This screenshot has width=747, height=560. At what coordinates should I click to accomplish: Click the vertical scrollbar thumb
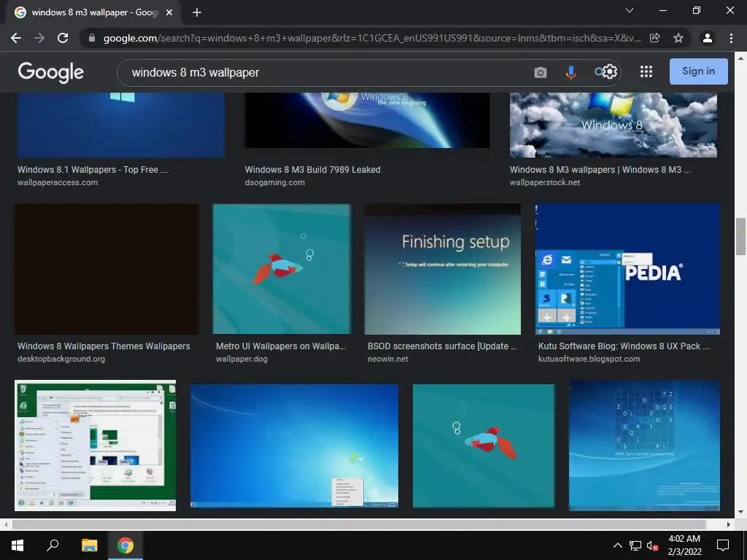pyautogui.click(x=741, y=237)
